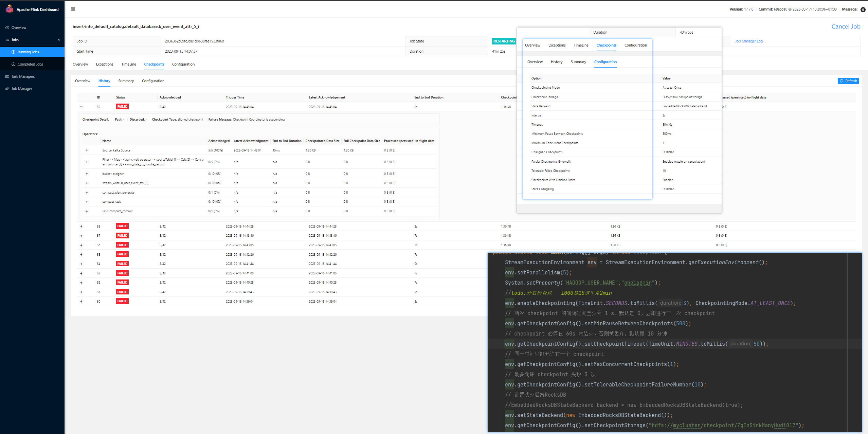Click the Completed Jobs check icon
Screen dimensions: 868x434
click(x=14, y=64)
